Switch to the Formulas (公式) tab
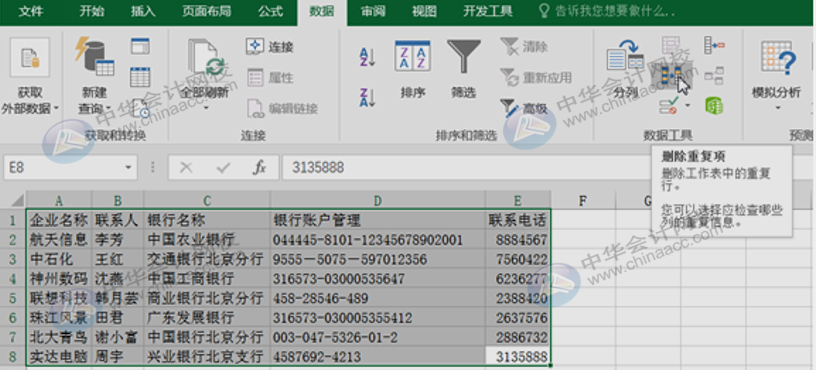The width and height of the screenshot is (816, 370). [x=271, y=11]
